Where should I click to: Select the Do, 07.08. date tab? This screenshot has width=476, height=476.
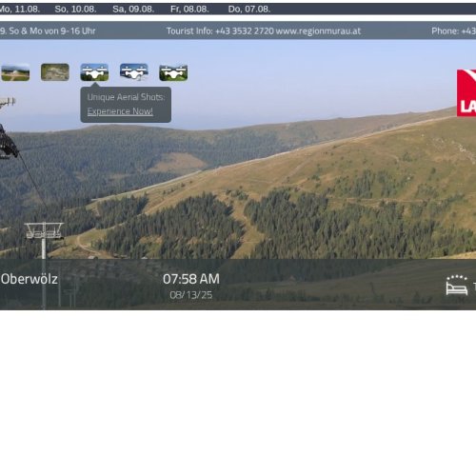249,10
